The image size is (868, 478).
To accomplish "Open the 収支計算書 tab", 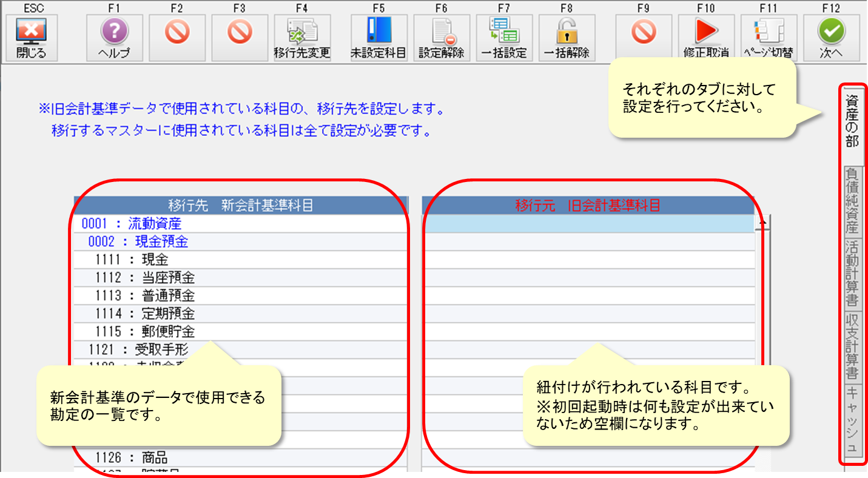I will coord(852,346).
